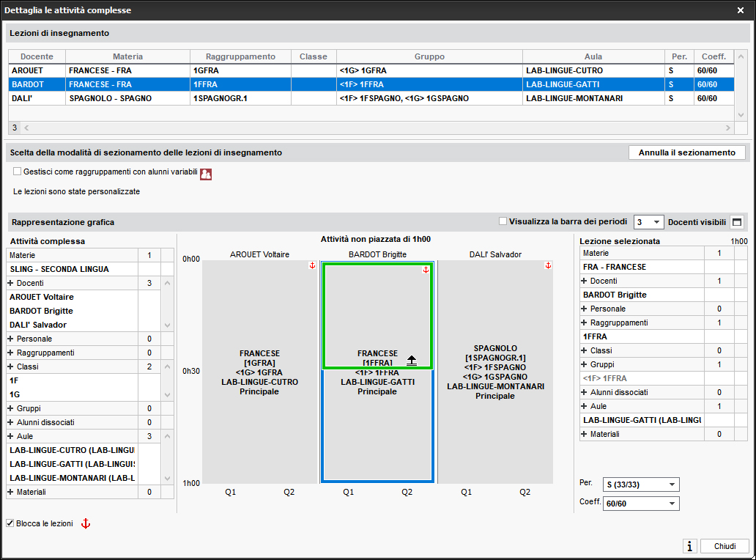Select the AROUET Voltaire FRANCESE lesson block
The width and height of the screenshot is (756, 560).
point(259,372)
